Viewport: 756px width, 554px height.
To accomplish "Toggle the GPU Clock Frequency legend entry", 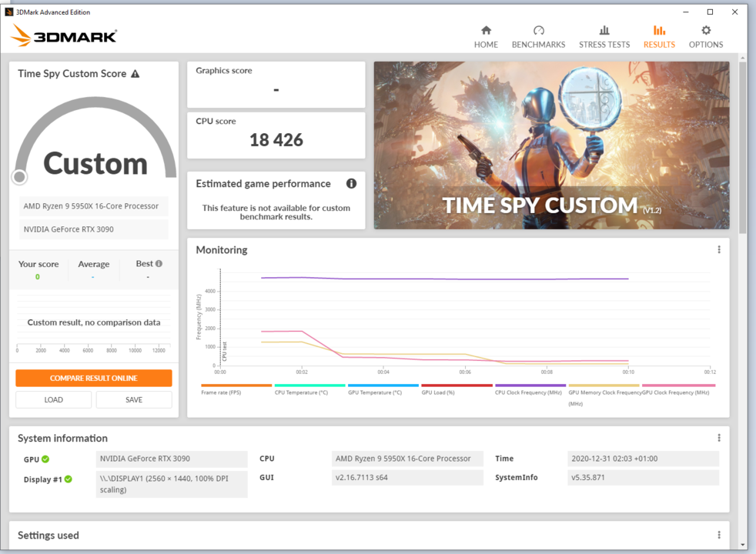I will 678,389.
